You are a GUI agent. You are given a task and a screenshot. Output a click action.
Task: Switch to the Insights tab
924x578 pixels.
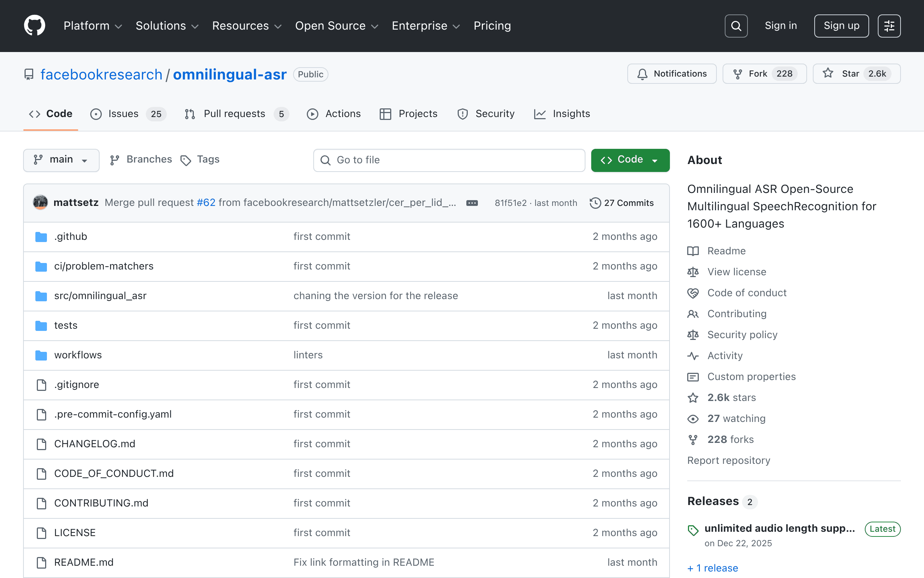[562, 114]
